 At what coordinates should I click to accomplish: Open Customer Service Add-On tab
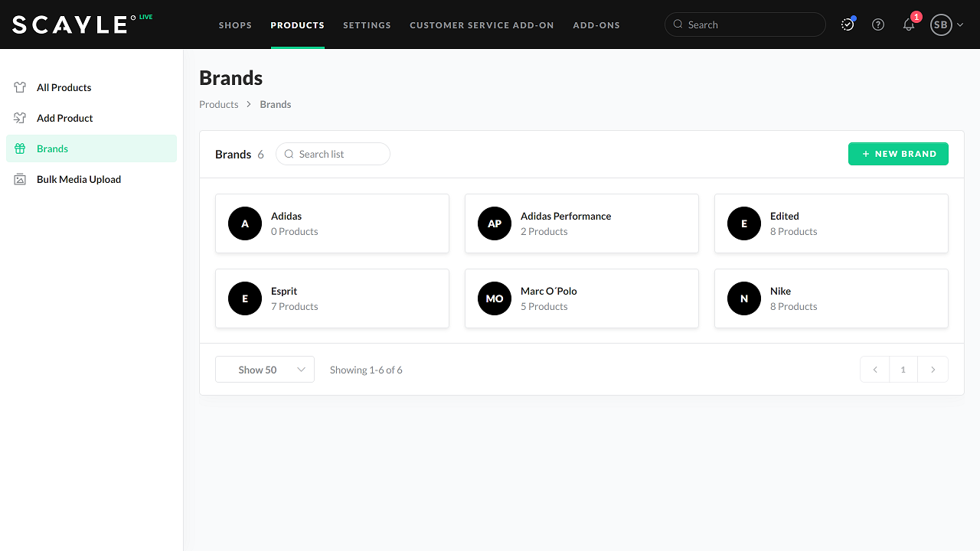482,25
